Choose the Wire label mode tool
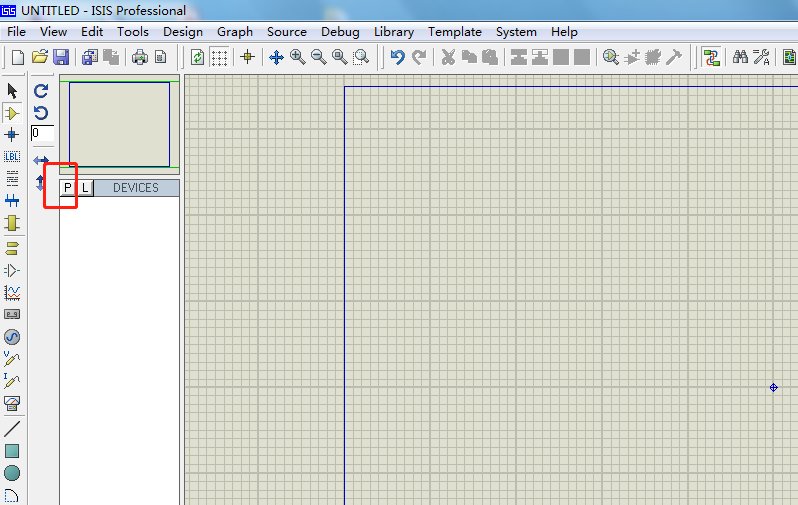Image resolution: width=798 pixels, height=505 pixels. 12,157
